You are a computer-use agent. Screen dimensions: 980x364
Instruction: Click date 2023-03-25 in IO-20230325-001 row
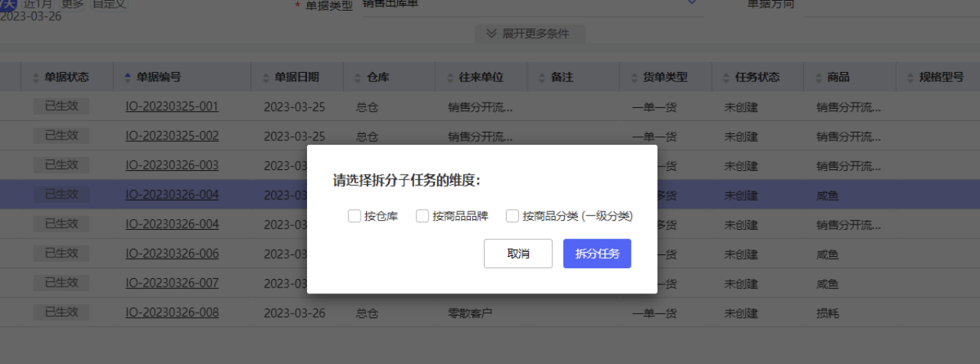click(x=295, y=107)
